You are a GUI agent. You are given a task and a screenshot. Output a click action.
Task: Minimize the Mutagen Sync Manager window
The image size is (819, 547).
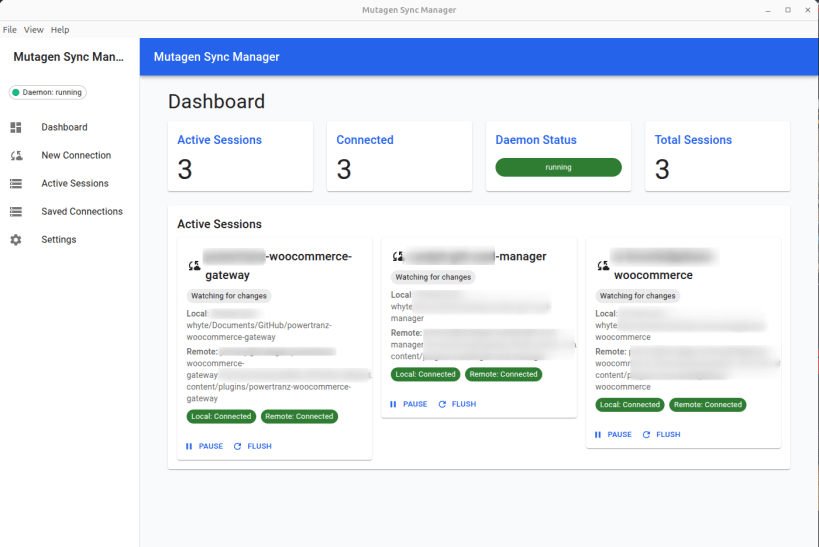click(768, 10)
